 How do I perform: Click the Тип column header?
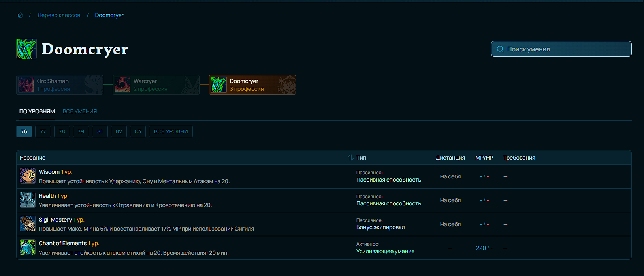pos(361,158)
